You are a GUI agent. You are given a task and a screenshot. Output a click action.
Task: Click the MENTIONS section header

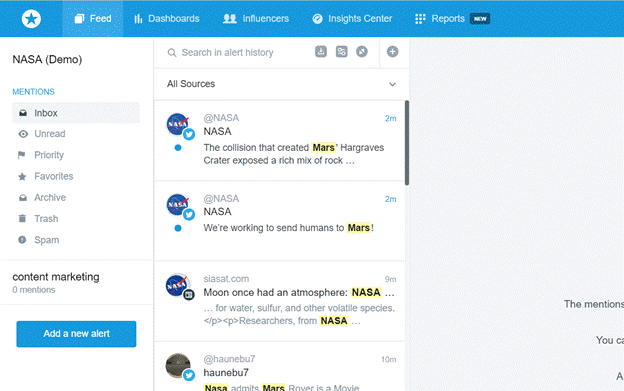[x=33, y=92]
